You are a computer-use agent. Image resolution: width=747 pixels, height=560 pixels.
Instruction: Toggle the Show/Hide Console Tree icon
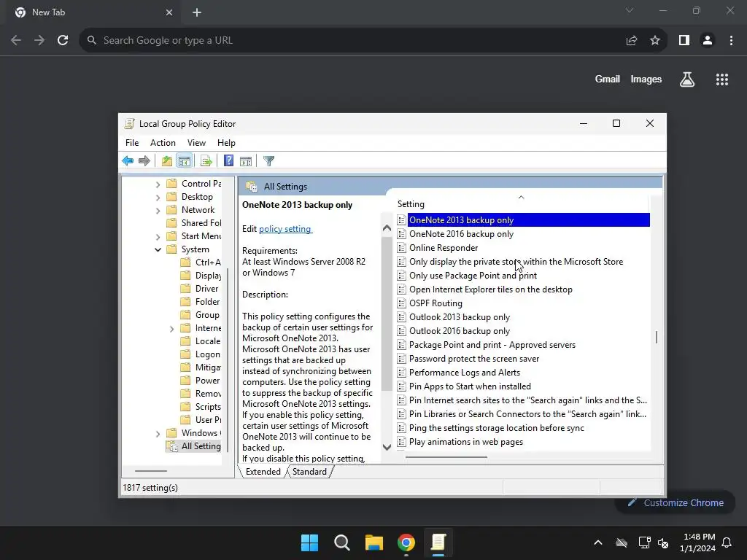tap(185, 161)
